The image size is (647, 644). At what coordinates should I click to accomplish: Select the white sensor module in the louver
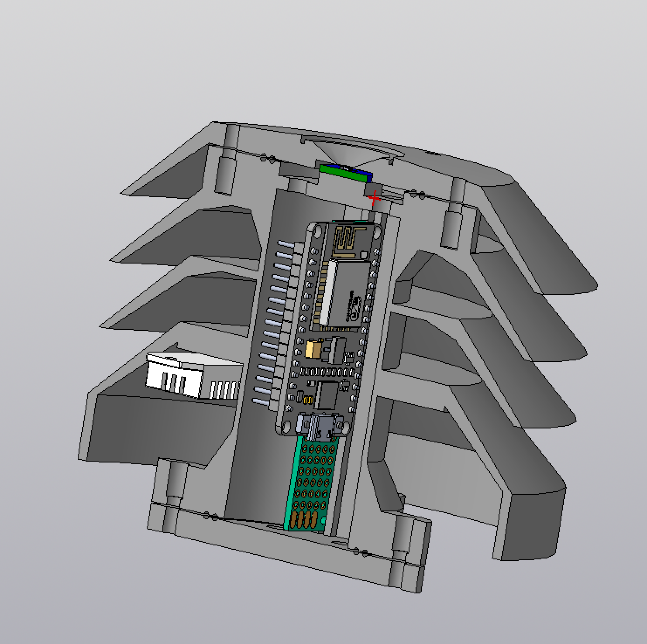[x=194, y=375]
